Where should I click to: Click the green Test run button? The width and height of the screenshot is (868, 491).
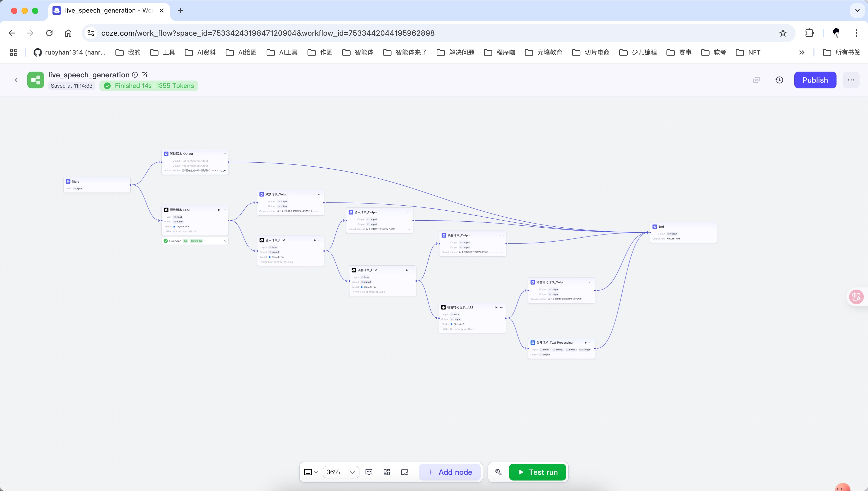tap(538, 472)
